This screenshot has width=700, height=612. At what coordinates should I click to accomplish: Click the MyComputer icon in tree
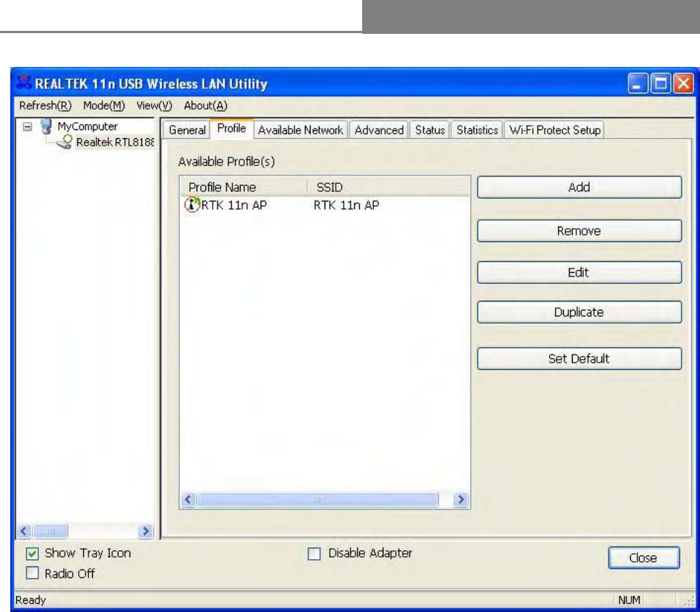coord(46,127)
